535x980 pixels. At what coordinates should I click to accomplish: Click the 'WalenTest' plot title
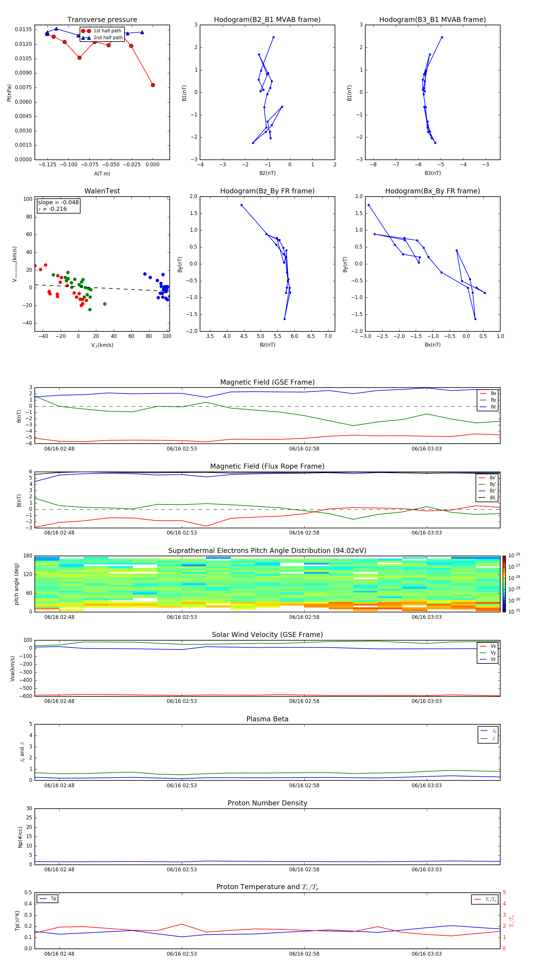point(102,191)
